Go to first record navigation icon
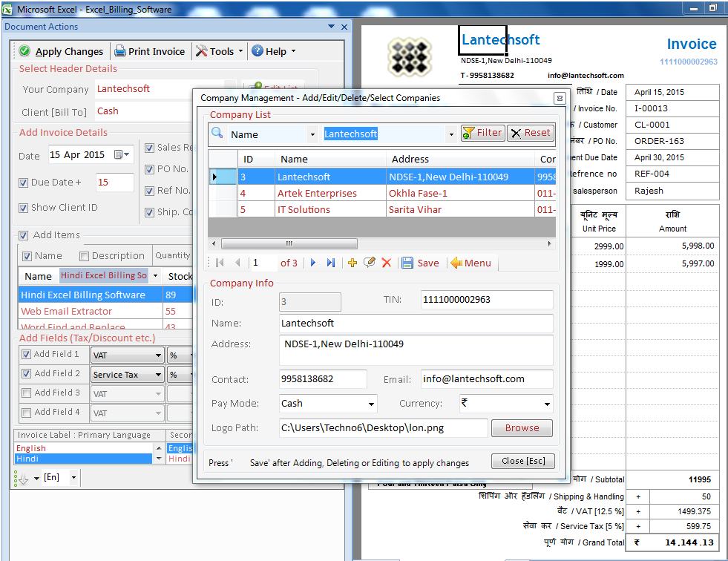This screenshot has height=561, width=728. click(220, 263)
